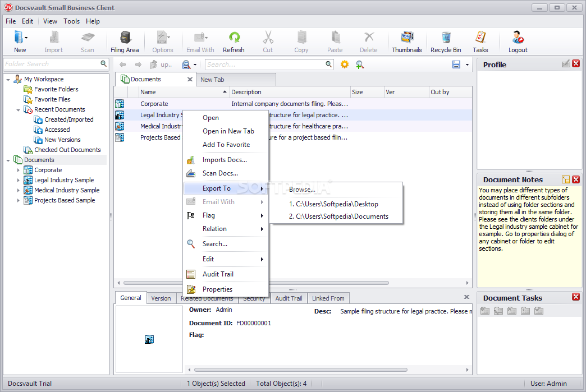Open the File menu
This screenshot has height=392, width=586.
(x=11, y=21)
